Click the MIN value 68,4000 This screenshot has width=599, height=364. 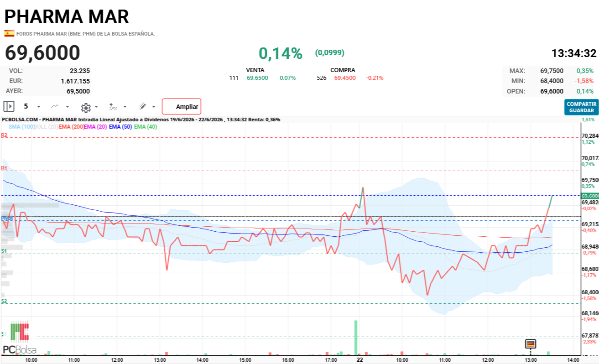(x=552, y=81)
